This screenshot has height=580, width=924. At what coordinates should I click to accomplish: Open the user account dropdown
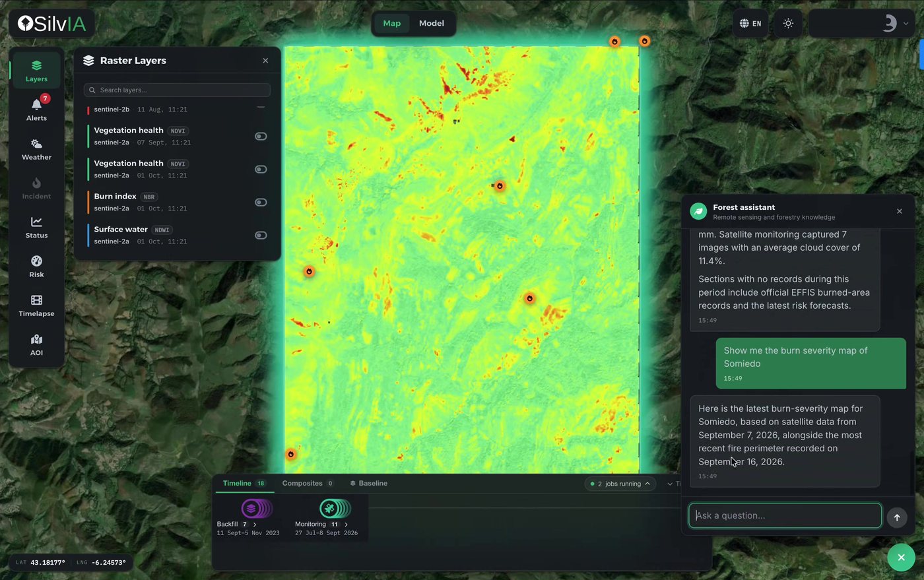pyautogui.click(x=861, y=23)
